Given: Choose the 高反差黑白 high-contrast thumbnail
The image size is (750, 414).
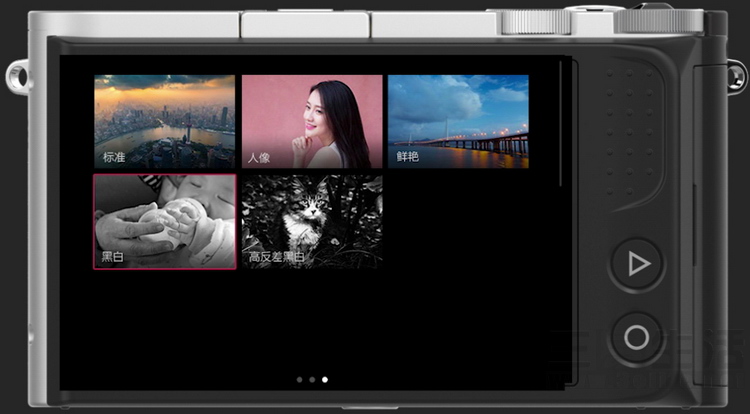Looking at the screenshot, I should (312, 222).
